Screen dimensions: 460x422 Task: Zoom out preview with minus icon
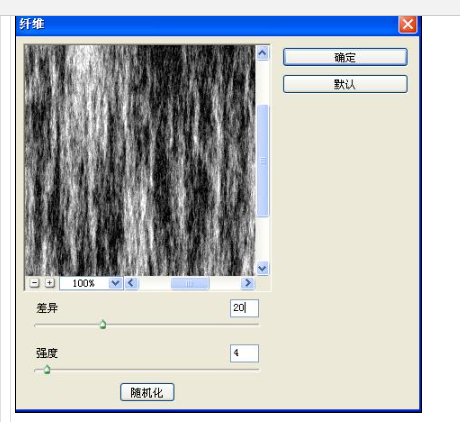[x=34, y=283]
